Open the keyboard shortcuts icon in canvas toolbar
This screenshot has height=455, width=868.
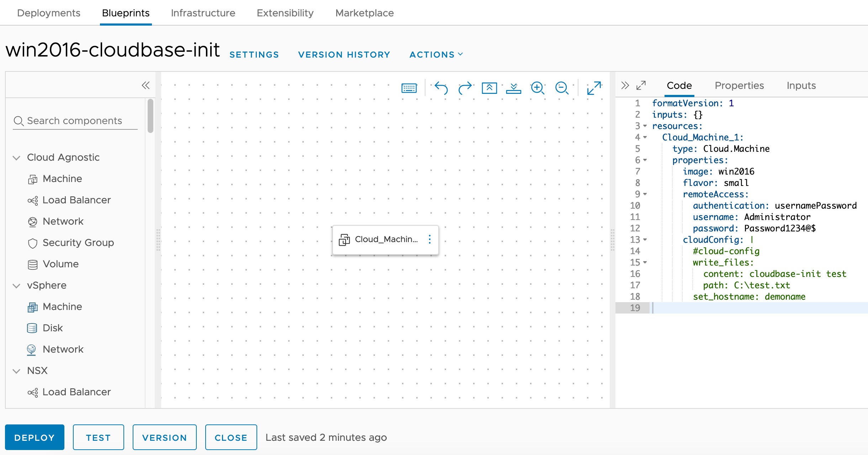[x=409, y=88]
